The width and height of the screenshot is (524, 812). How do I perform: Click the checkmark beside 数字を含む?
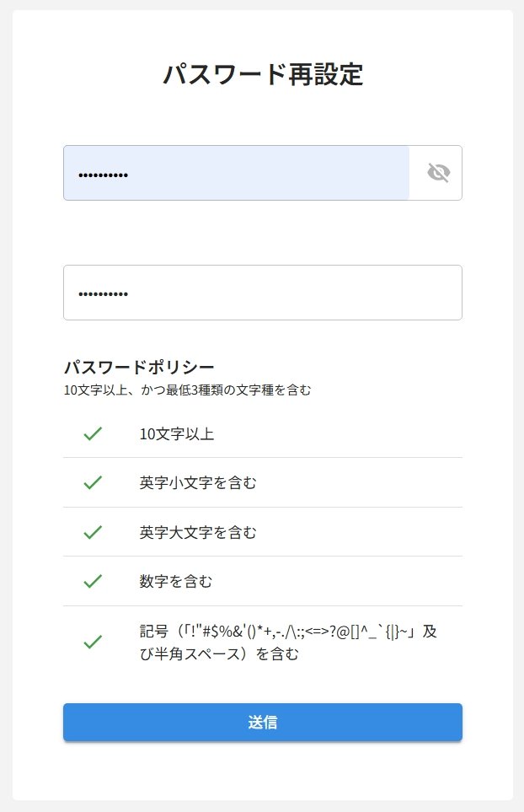(92, 581)
